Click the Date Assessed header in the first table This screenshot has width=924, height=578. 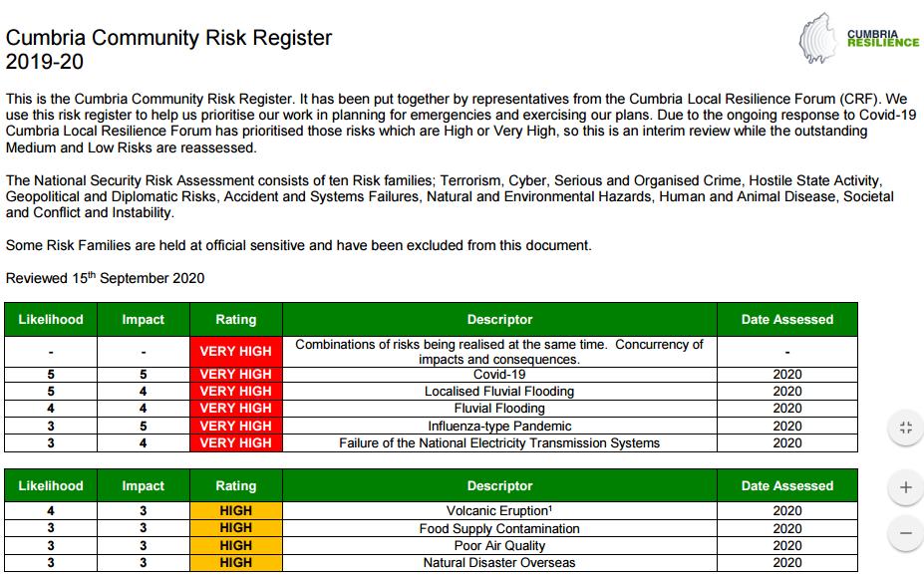pyautogui.click(x=786, y=320)
